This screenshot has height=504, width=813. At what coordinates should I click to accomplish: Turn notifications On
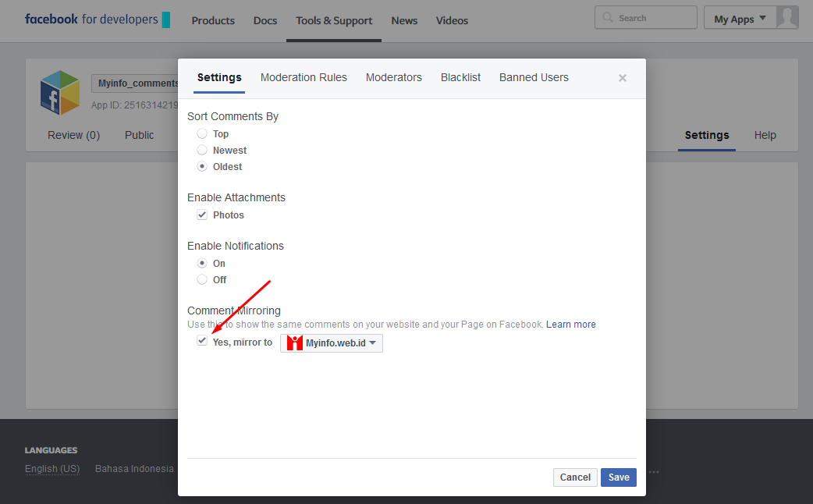pos(202,264)
